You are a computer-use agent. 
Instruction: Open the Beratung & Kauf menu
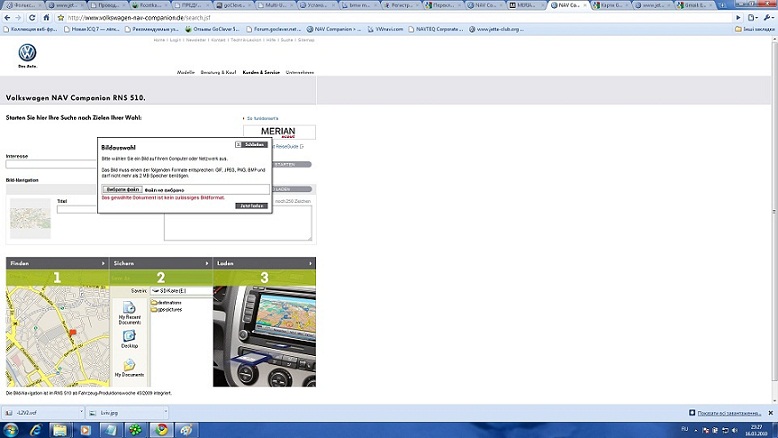218,72
